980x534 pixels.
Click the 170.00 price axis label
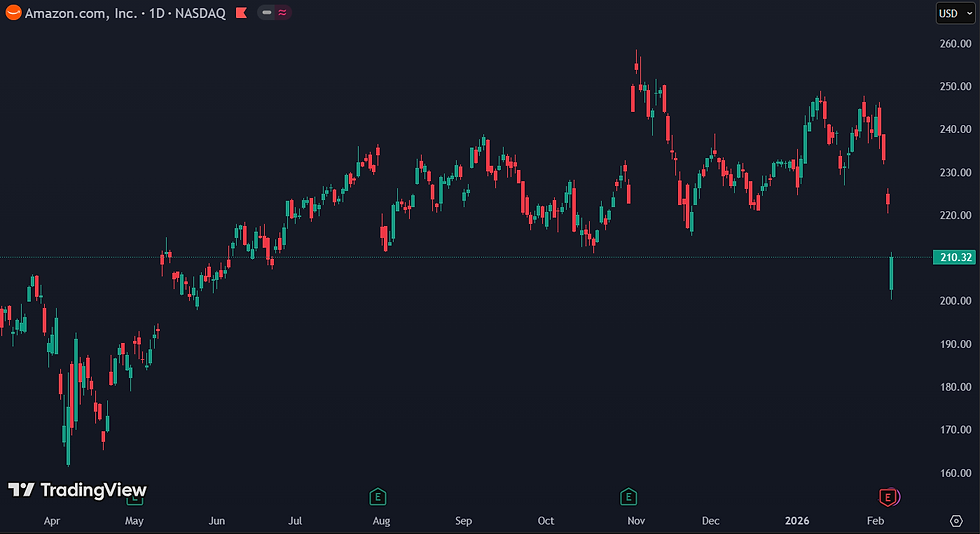[x=955, y=430]
